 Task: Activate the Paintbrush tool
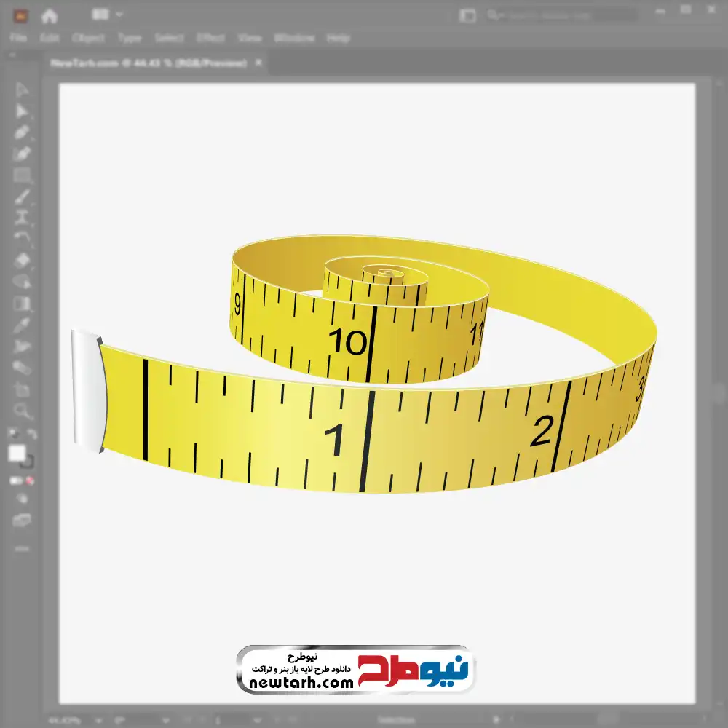(x=21, y=197)
